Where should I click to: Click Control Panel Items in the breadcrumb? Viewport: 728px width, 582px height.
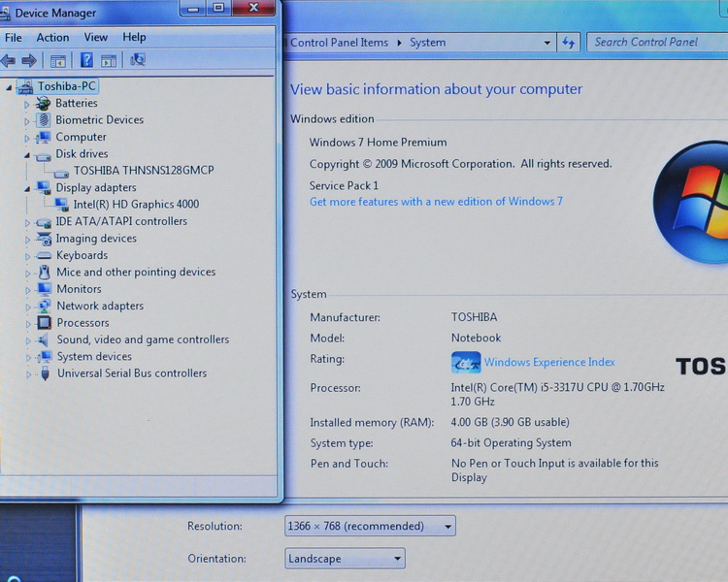[x=339, y=43]
